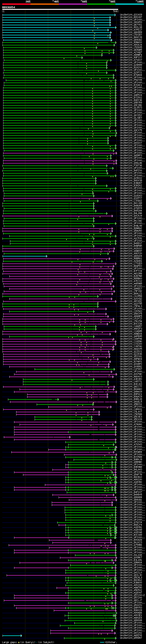The height and width of the screenshot is (644, 146).
Task: Open hit UniRef100_Q16G43
Action: [x=131, y=196]
